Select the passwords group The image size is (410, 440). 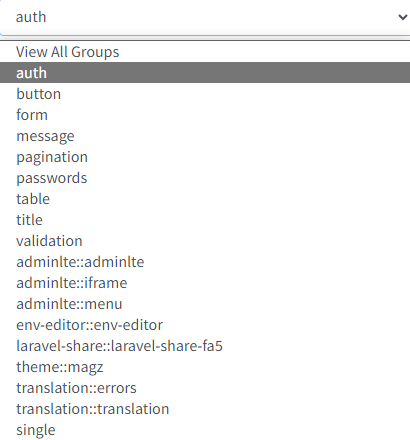pyautogui.click(x=205, y=178)
